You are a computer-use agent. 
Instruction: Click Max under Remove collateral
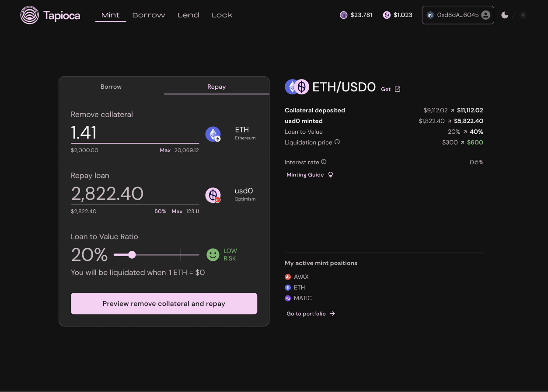click(165, 150)
